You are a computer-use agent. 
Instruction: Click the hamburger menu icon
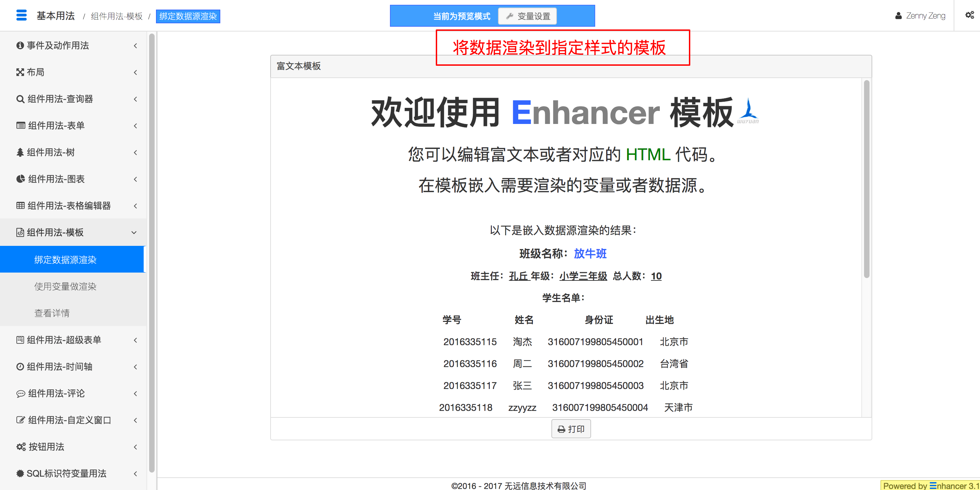pos(22,16)
